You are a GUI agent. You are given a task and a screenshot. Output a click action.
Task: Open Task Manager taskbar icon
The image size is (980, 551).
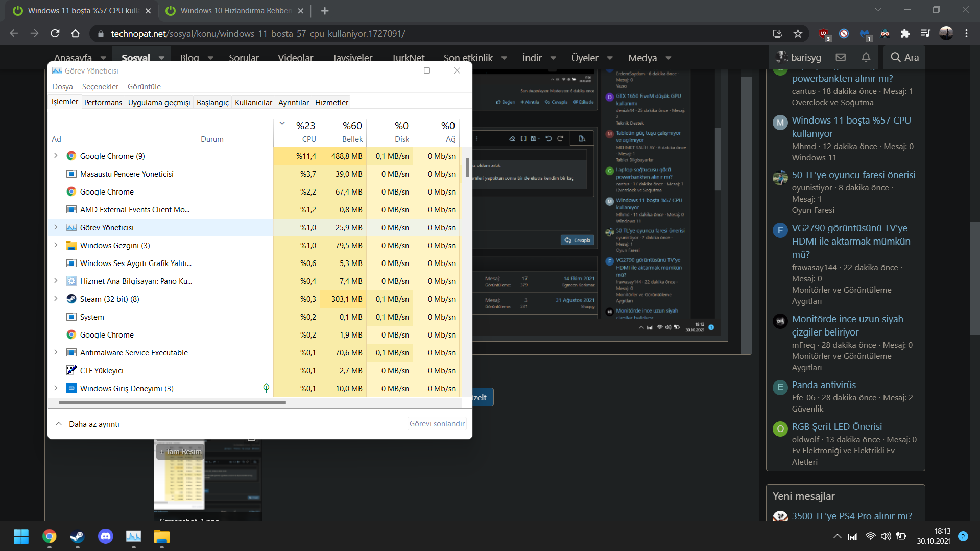coord(134,536)
